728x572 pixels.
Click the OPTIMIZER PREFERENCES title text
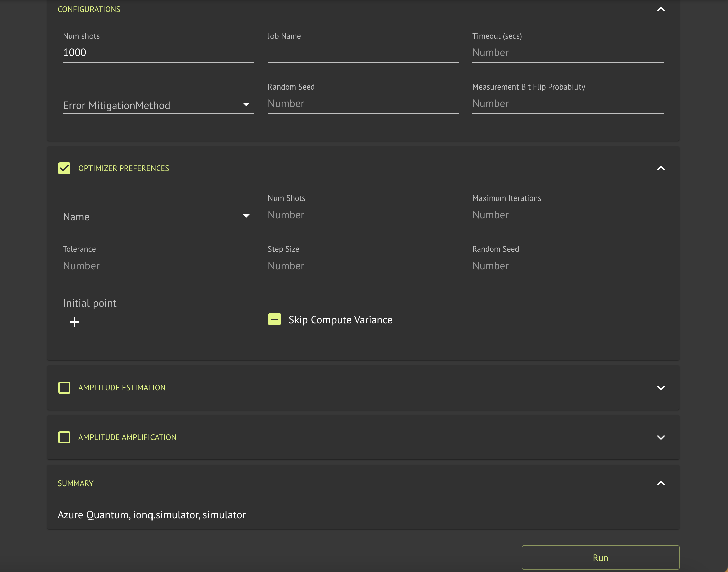[x=124, y=168]
